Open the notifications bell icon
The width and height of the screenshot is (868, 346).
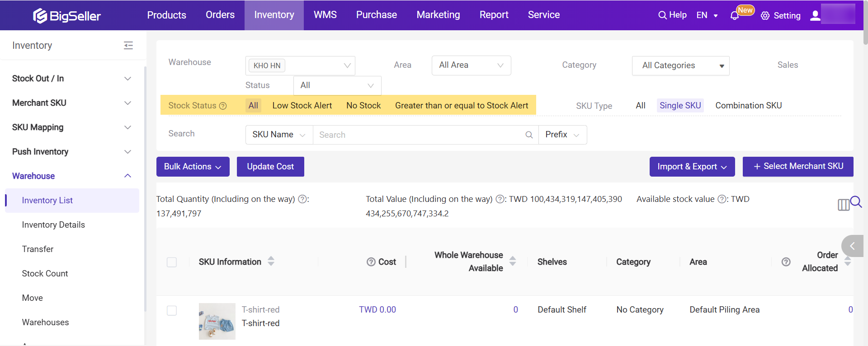pos(735,16)
